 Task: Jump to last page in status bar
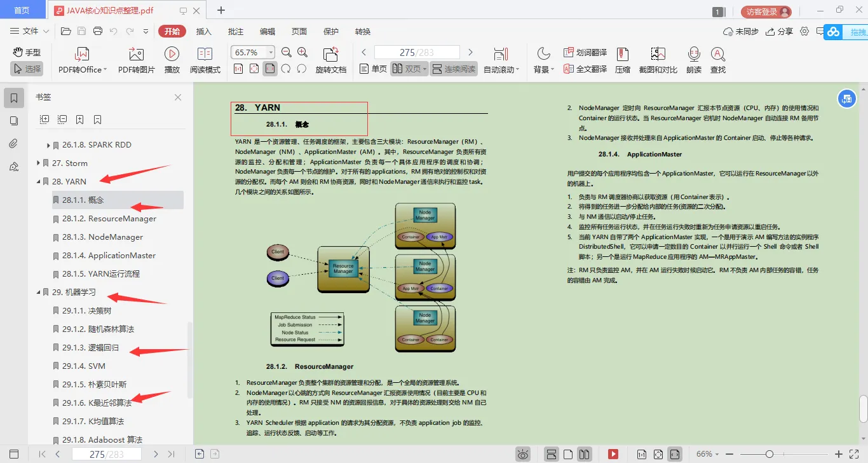coord(171,454)
